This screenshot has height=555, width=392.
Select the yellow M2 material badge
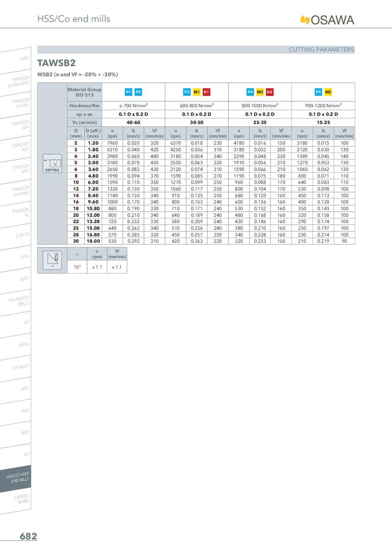click(260, 92)
